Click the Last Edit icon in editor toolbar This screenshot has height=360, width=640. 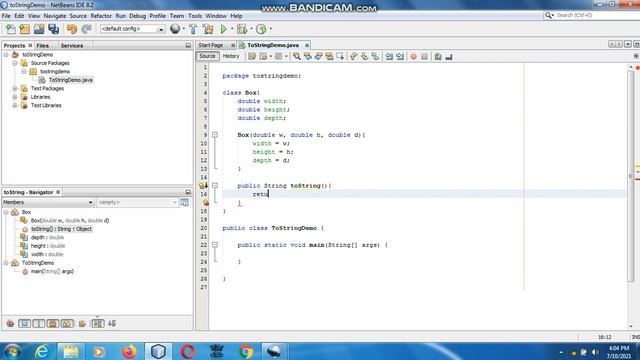point(252,57)
